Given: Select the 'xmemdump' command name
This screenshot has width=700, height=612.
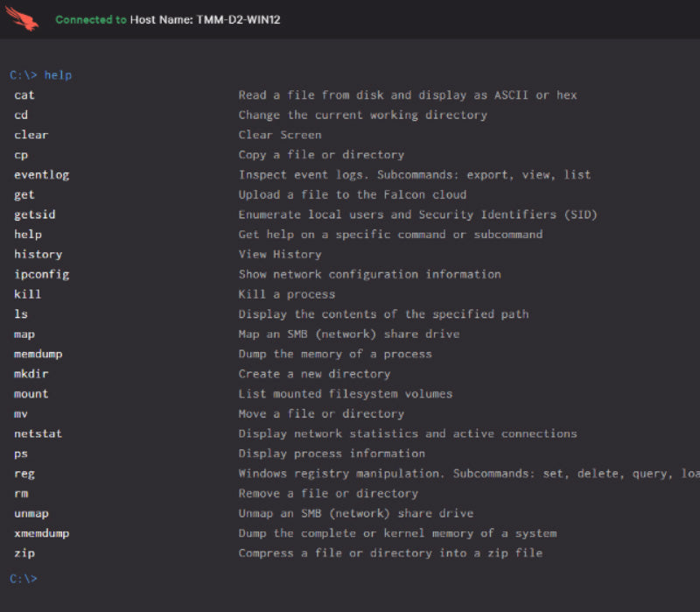Looking at the screenshot, I should pos(41,533).
